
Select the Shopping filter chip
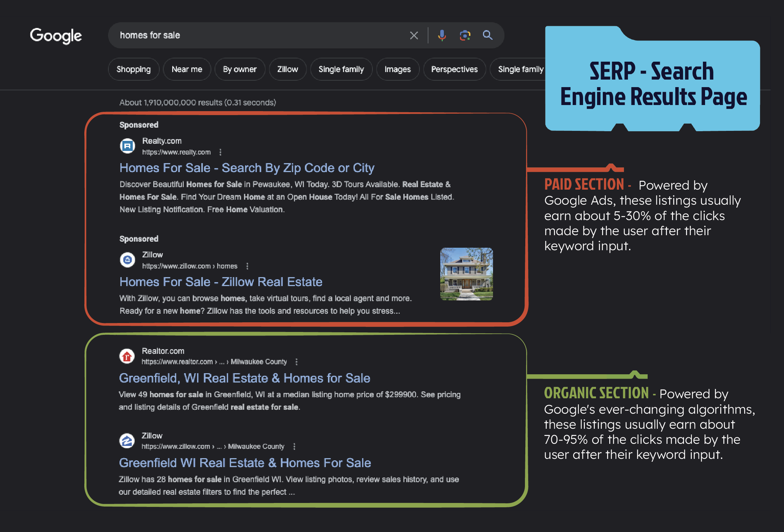[x=133, y=69]
